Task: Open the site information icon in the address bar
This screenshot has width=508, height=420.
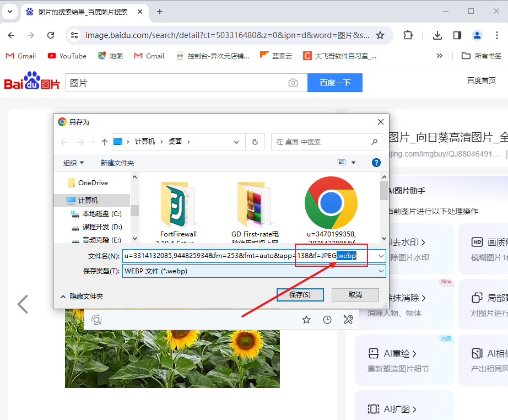Action: click(74, 35)
